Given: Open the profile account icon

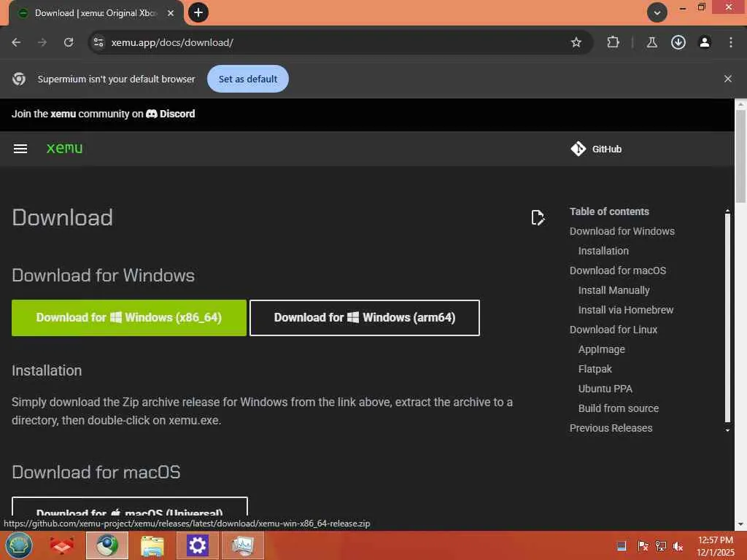Looking at the screenshot, I should click(x=704, y=42).
